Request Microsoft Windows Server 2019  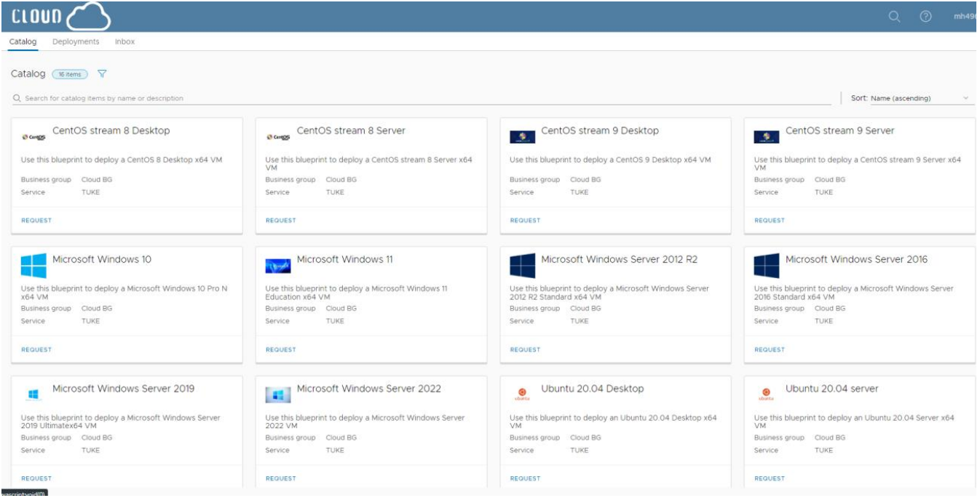click(36, 478)
